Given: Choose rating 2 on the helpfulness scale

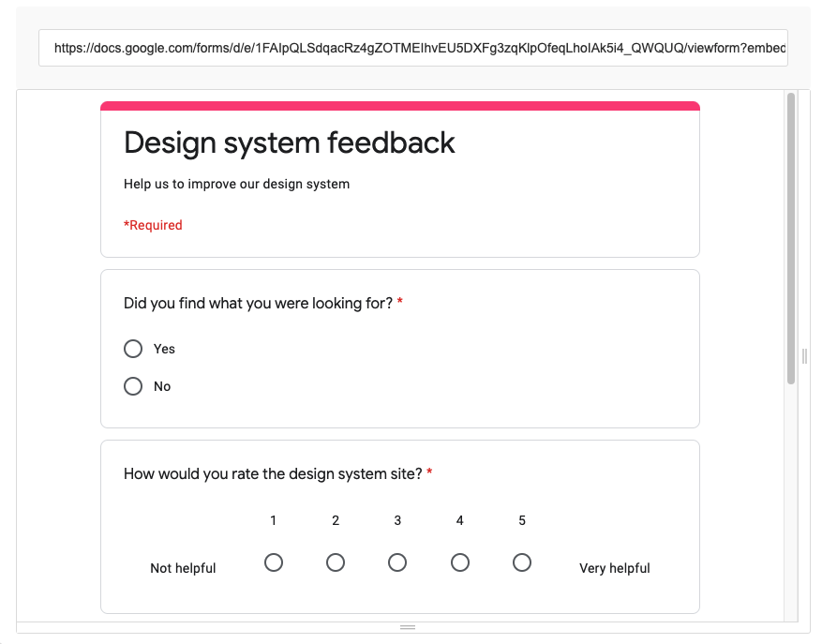Looking at the screenshot, I should 336,562.
